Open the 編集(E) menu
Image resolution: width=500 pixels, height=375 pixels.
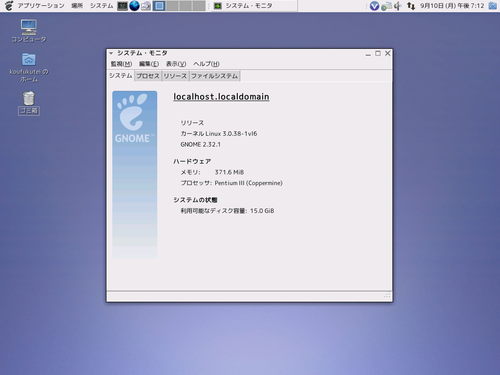tap(149, 64)
